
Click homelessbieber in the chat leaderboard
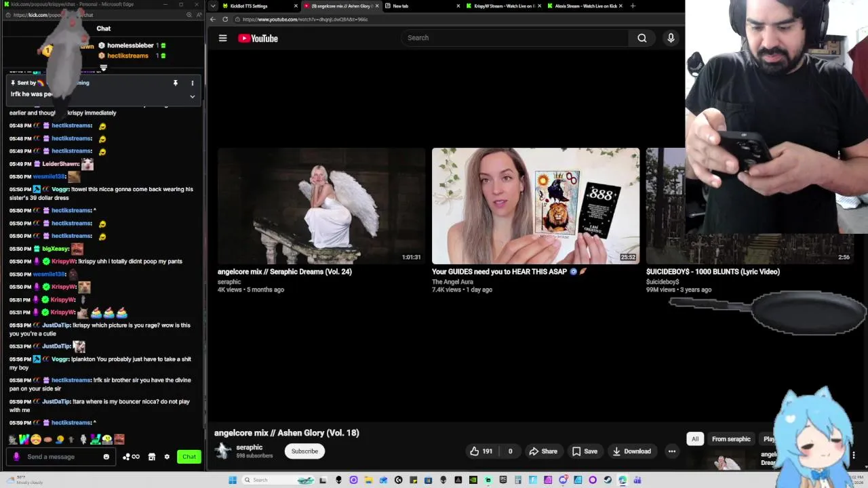pos(130,45)
